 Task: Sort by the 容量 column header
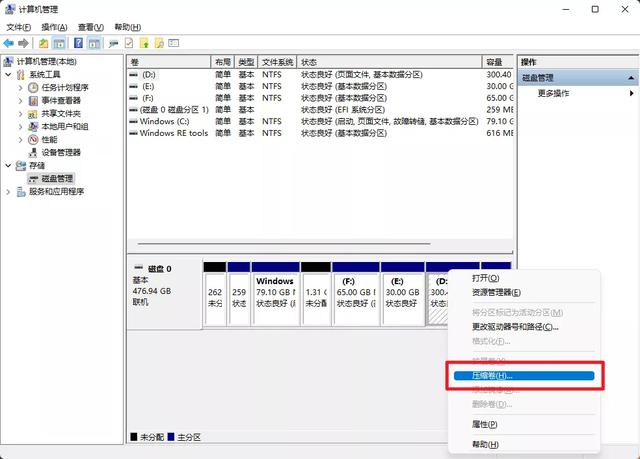tap(498, 62)
